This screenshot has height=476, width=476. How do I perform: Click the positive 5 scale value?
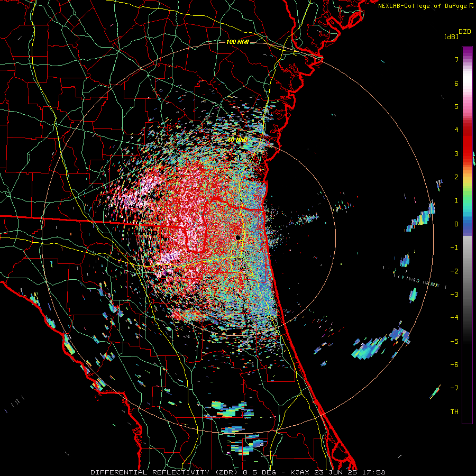click(x=456, y=106)
